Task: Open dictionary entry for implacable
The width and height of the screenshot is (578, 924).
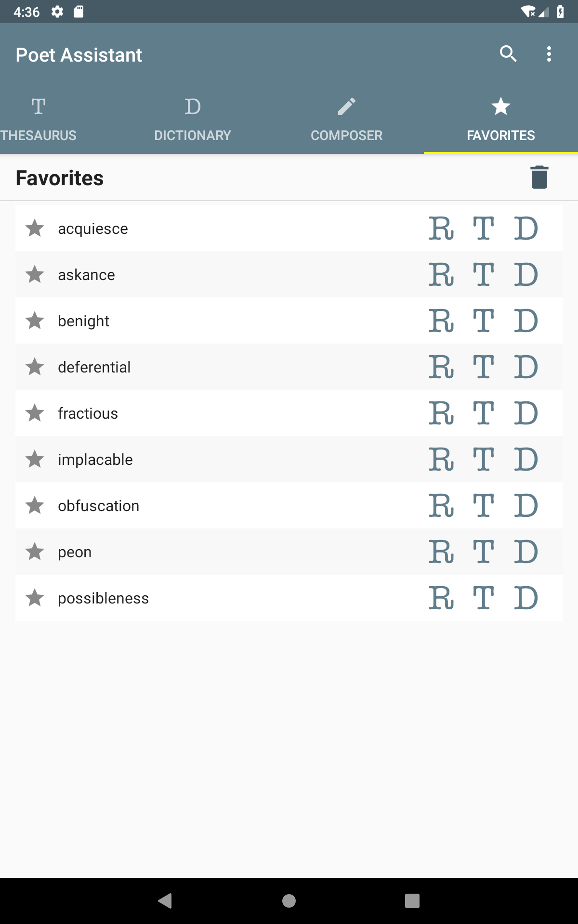Action: coord(525,460)
